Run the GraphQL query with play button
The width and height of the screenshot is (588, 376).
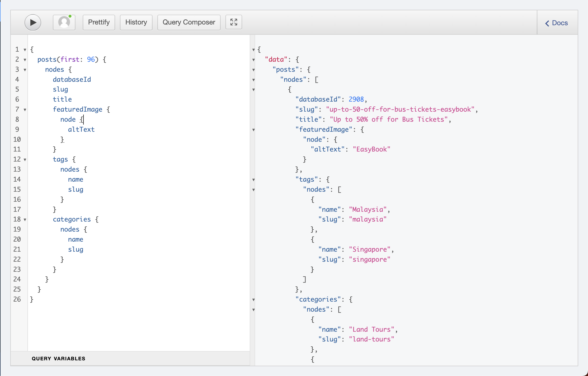(33, 23)
